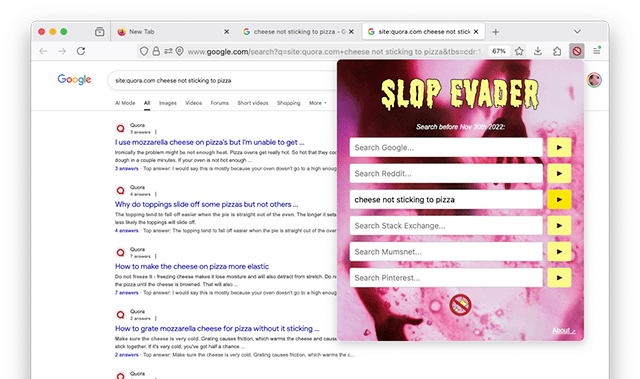
Task: Click the Search Google field in Slop Evader
Action: pyautogui.click(x=446, y=147)
